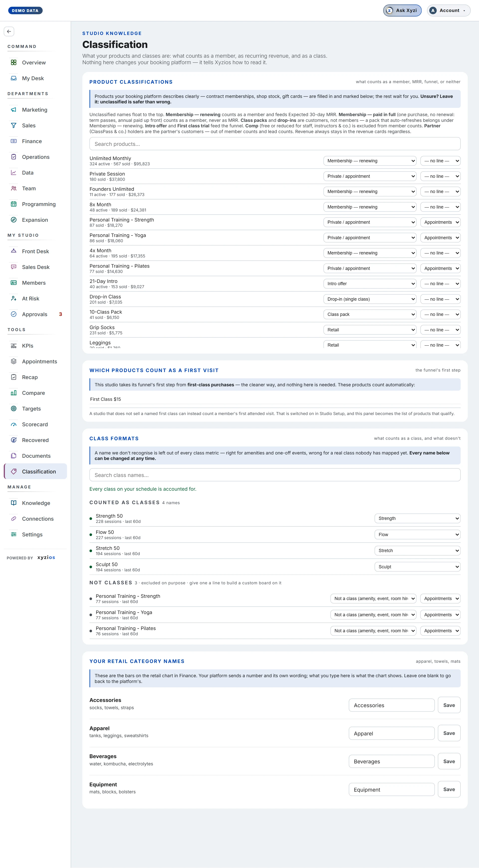This screenshot has width=479, height=868.
Task: Save the Beverages category name
Action: click(449, 761)
